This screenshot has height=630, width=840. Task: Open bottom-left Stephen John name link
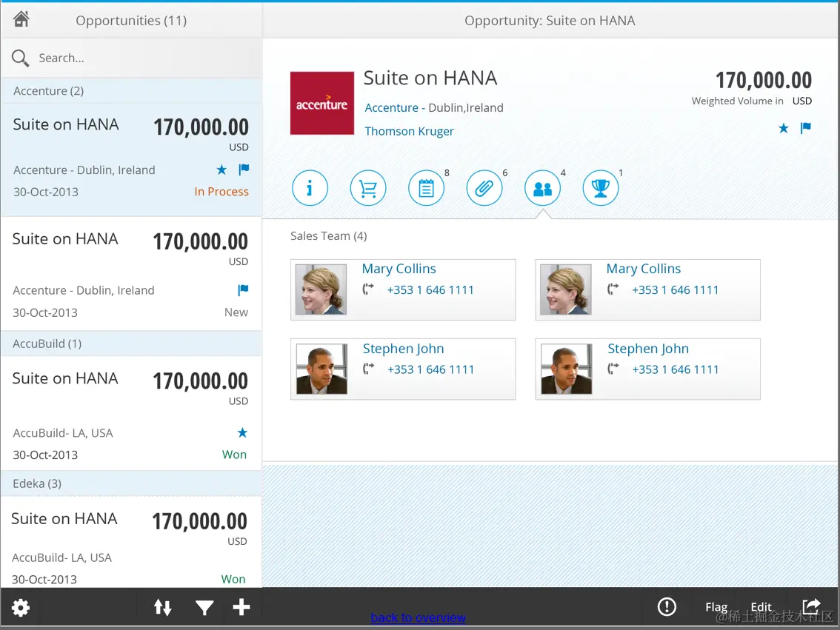(x=404, y=349)
